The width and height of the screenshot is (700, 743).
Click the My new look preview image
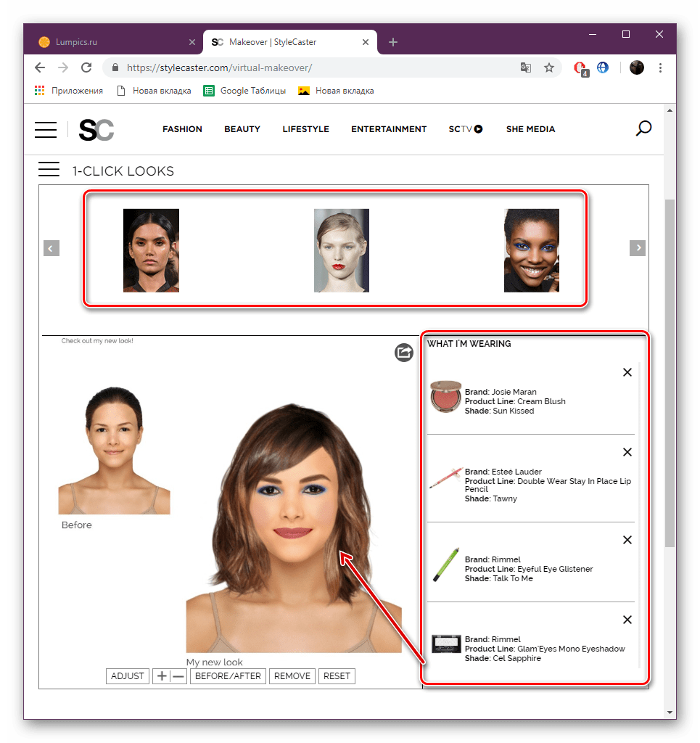coord(294,527)
